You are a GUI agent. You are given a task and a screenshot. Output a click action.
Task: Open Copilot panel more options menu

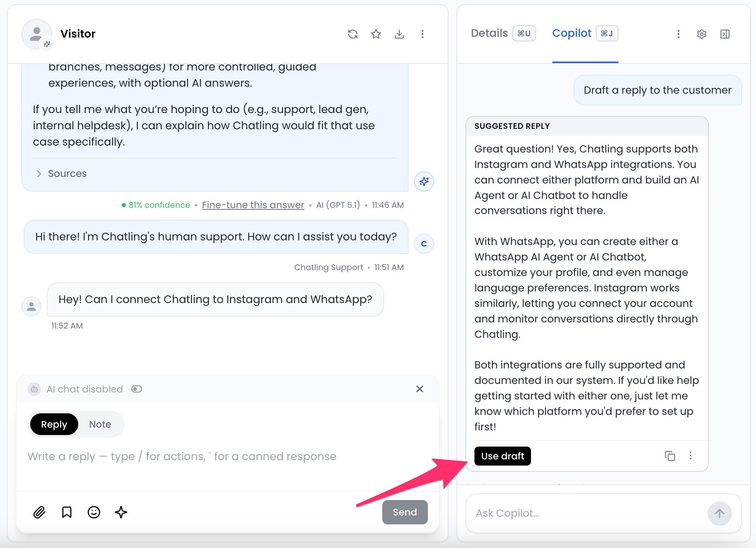pos(678,34)
